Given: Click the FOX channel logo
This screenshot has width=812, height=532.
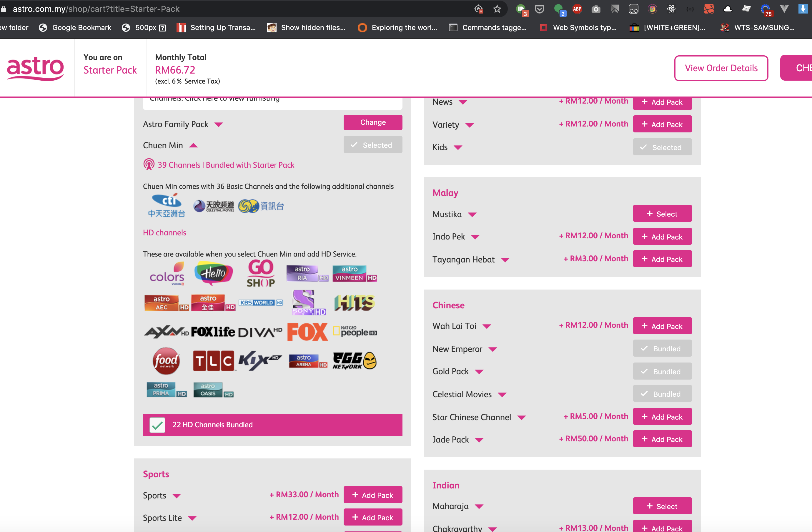Looking at the screenshot, I should [307, 332].
